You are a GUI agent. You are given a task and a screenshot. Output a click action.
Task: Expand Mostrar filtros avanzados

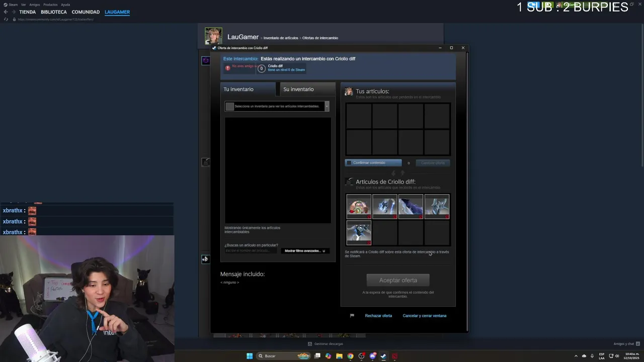(x=305, y=251)
